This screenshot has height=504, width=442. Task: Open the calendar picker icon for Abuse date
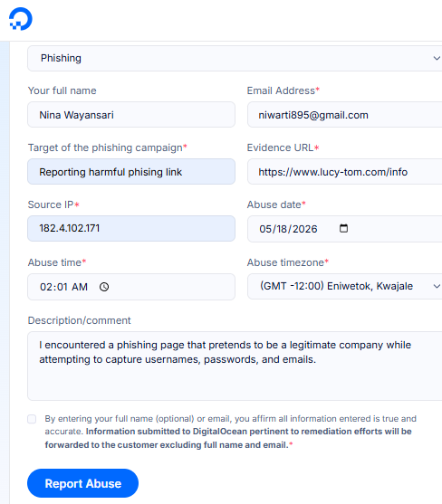[343, 228]
